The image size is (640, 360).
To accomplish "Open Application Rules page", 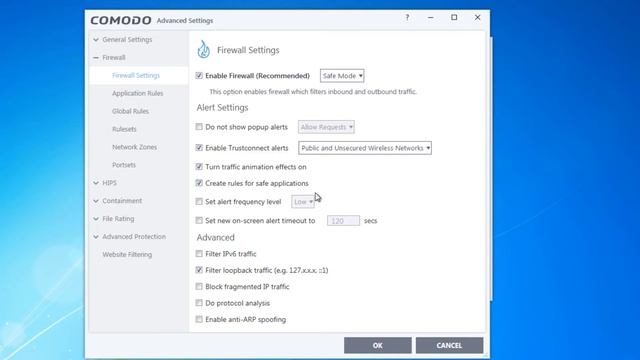I will [x=138, y=93].
